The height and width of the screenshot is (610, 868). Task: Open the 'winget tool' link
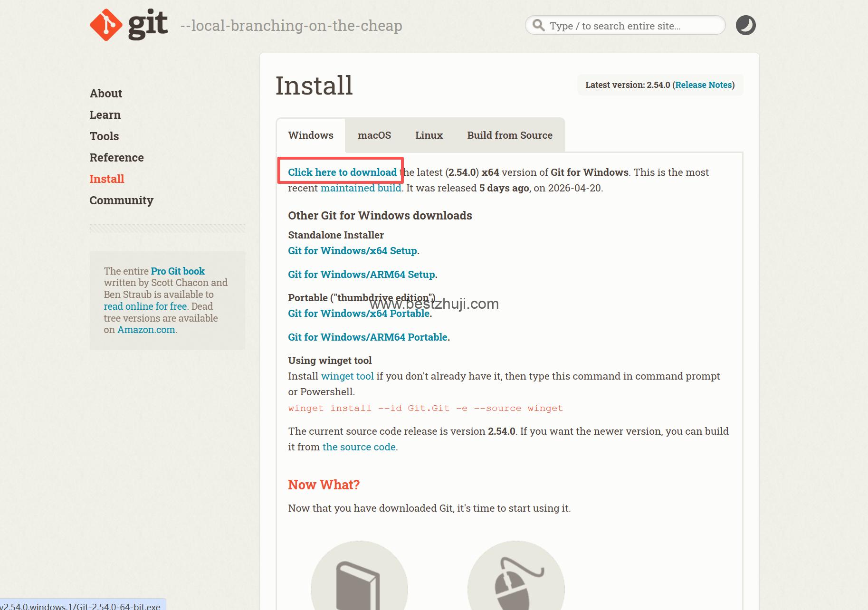click(347, 376)
